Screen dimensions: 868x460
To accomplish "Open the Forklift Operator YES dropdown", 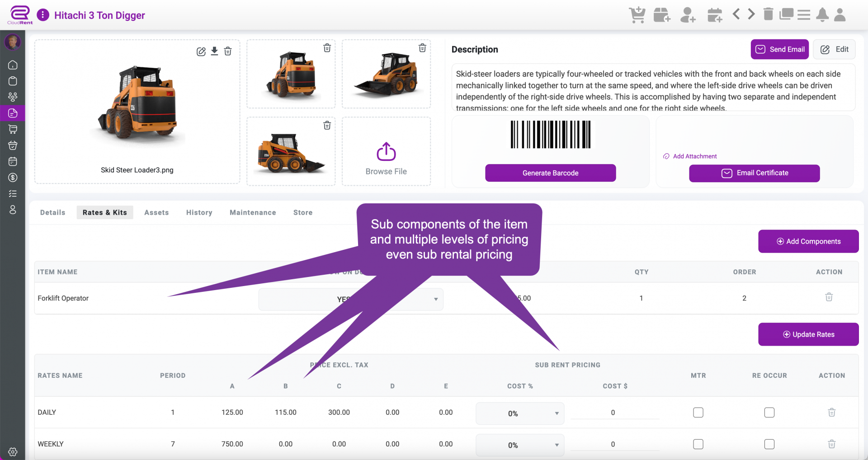I will [351, 299].
